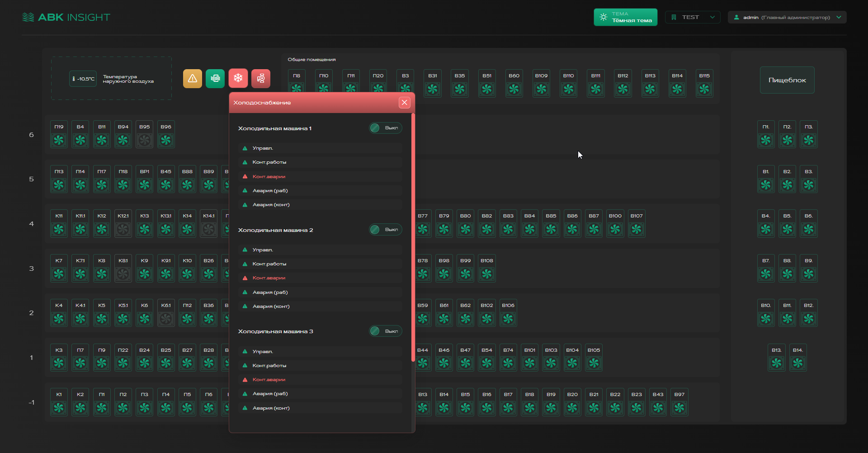
Task: Click Авария (раб) row under machine 2
Action: click(x=320, y=292)
